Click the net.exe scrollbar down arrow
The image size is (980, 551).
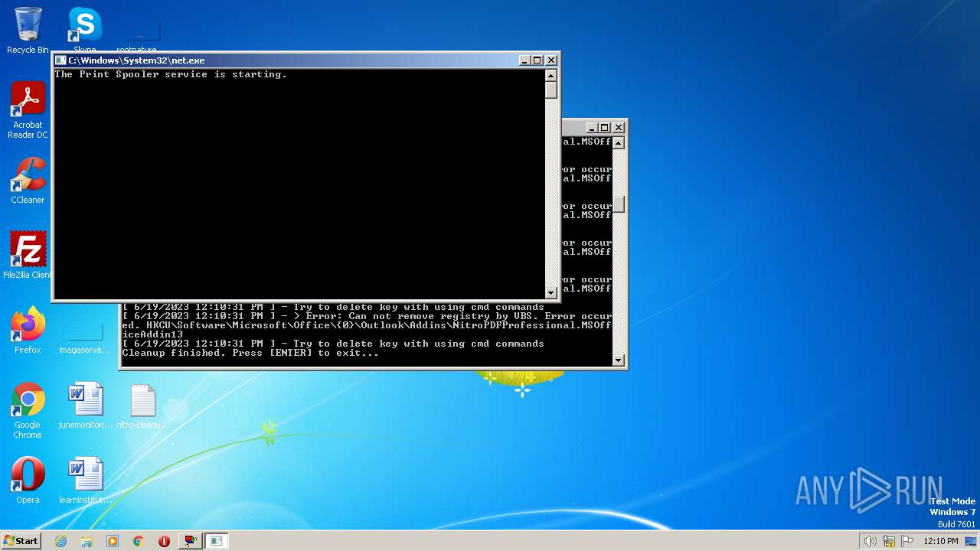click(550, 292)
